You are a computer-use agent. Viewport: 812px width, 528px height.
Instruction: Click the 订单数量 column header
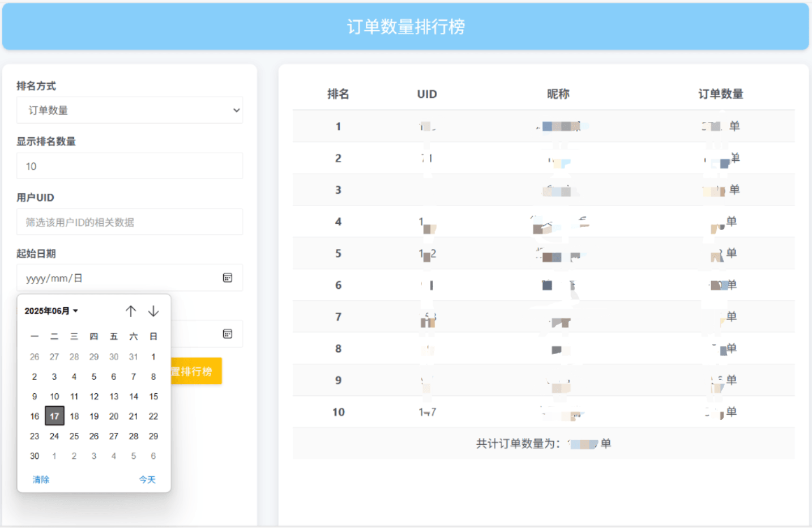click(720, 94)
